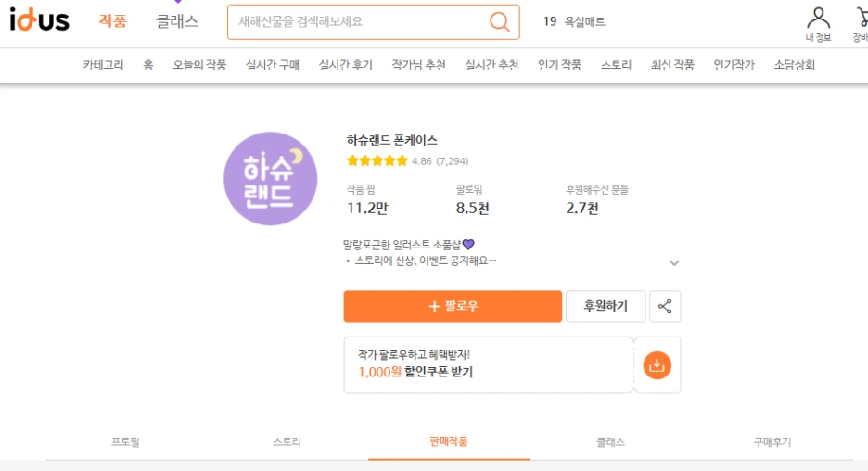Image resolution: width=868 pixels, height=471 pixels.
Task: Open 인기작가 navigation link
Action: (734, 65)
